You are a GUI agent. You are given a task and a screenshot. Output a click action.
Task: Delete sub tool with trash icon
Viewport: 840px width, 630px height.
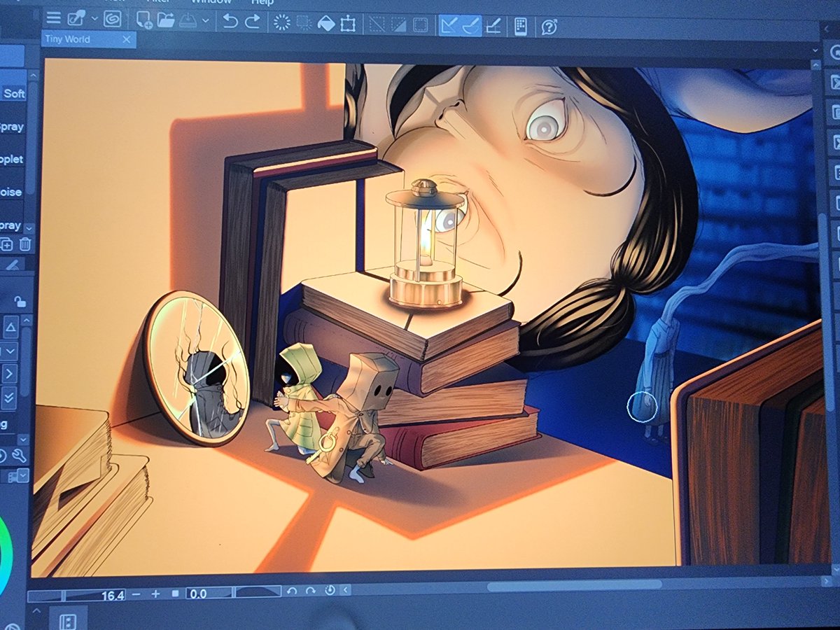[24, 244]
